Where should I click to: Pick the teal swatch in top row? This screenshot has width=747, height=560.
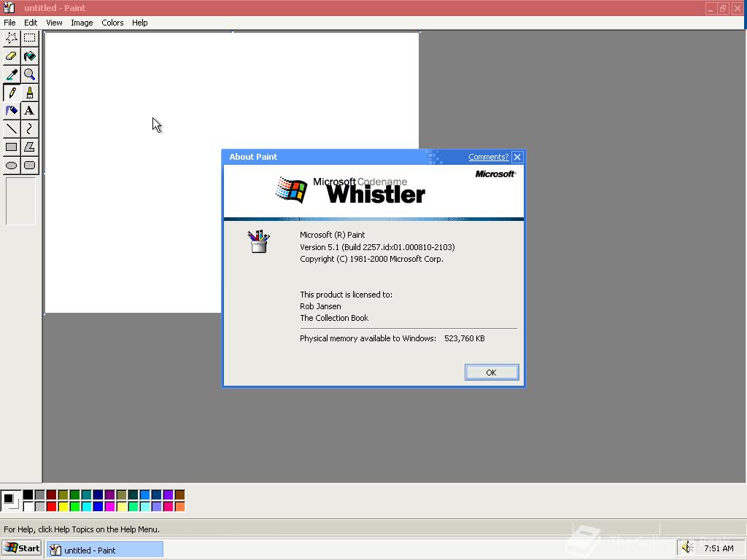tap(87, 495)
